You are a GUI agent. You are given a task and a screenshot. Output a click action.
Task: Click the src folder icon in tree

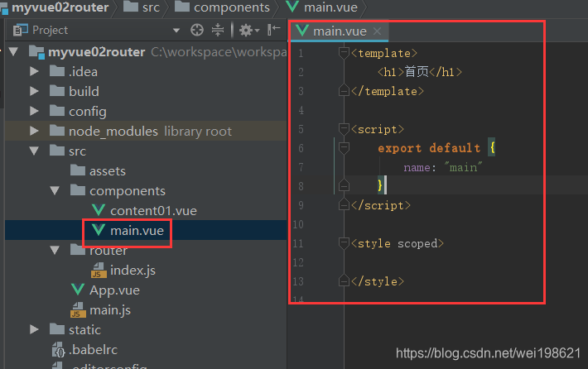point(57,151)
